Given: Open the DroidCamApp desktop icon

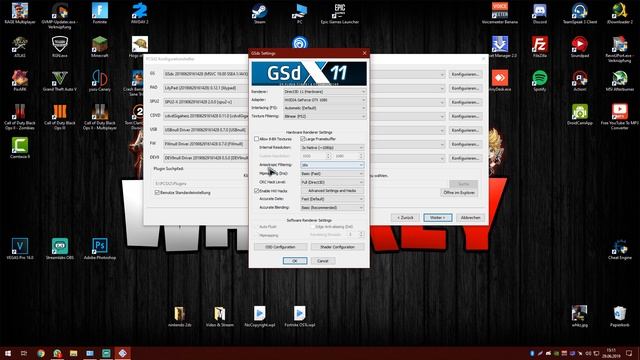Looking at the screenshot, I should pyautogui.click(x=580, y=114).
